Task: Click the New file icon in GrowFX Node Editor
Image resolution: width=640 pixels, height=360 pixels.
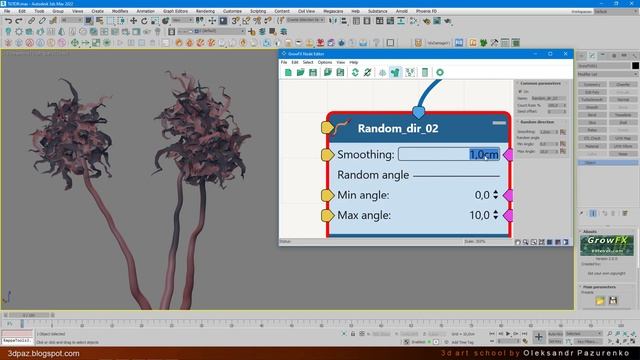Action: point(288,72)
